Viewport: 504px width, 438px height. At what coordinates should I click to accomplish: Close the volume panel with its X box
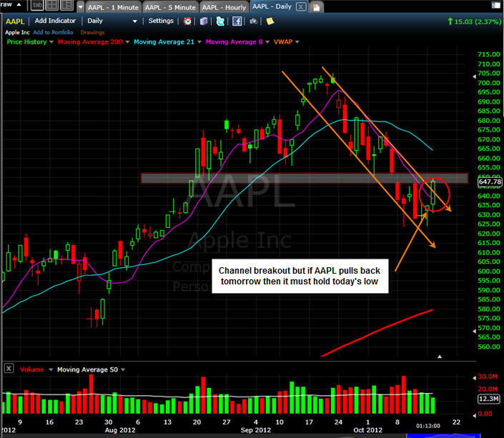point(9,368)
